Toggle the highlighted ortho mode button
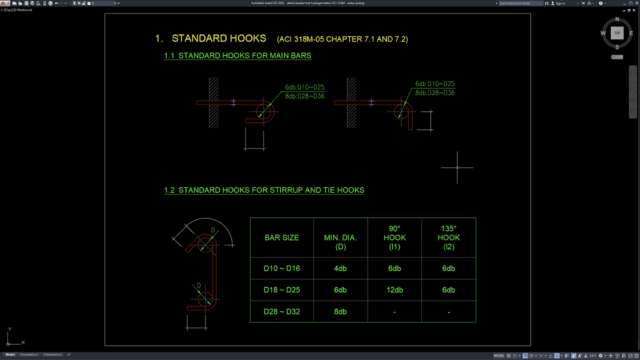Screen dimensions: 640x360 [525, 356]
